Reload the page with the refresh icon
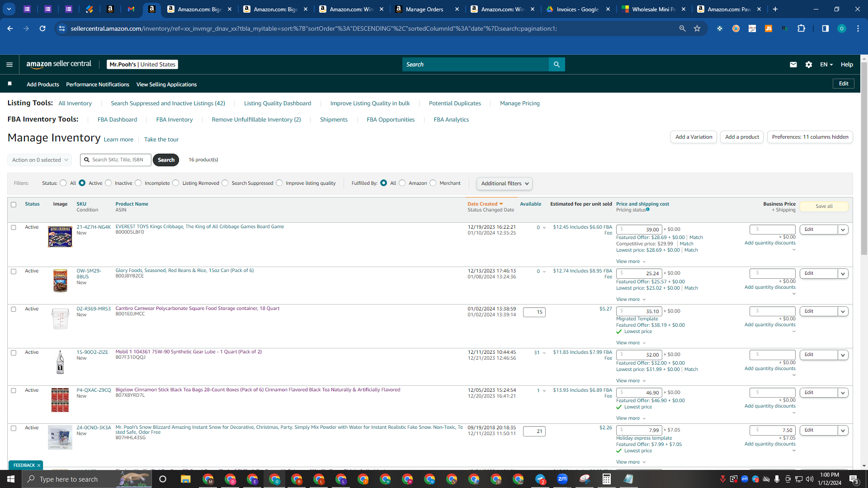The height and width of the screenshot is (488, 868). [x=42, y=28]
